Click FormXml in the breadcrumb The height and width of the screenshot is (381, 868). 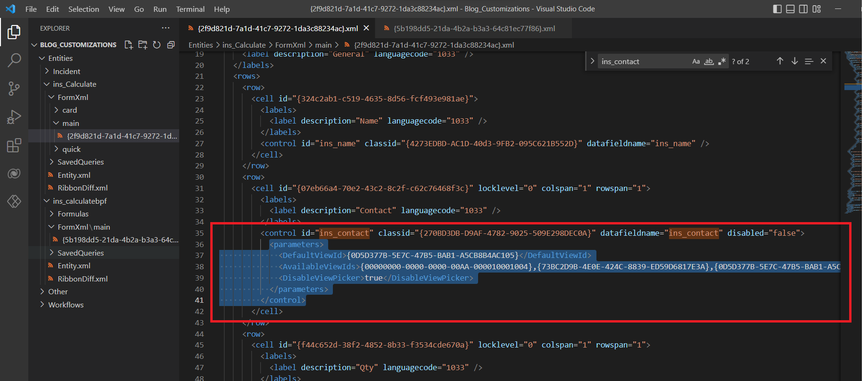[290, 45]
